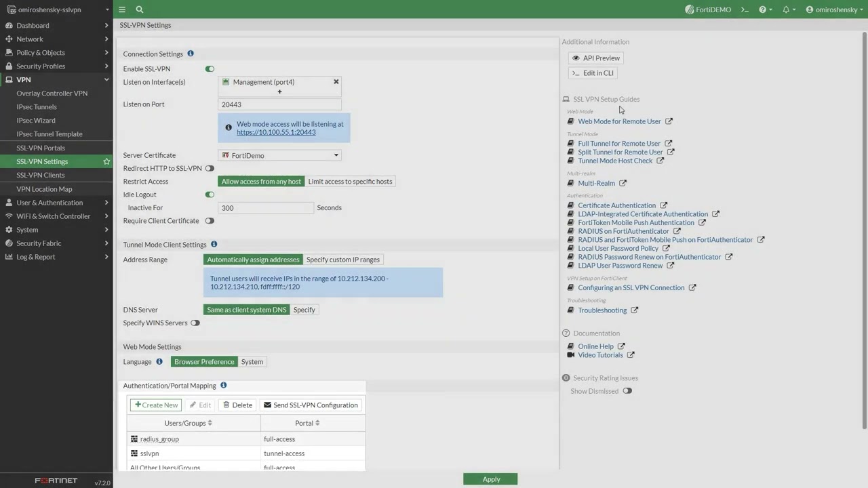Open Overlay Controller VPN page
This screenshot has width=868, height=488.
click(52, 93)
